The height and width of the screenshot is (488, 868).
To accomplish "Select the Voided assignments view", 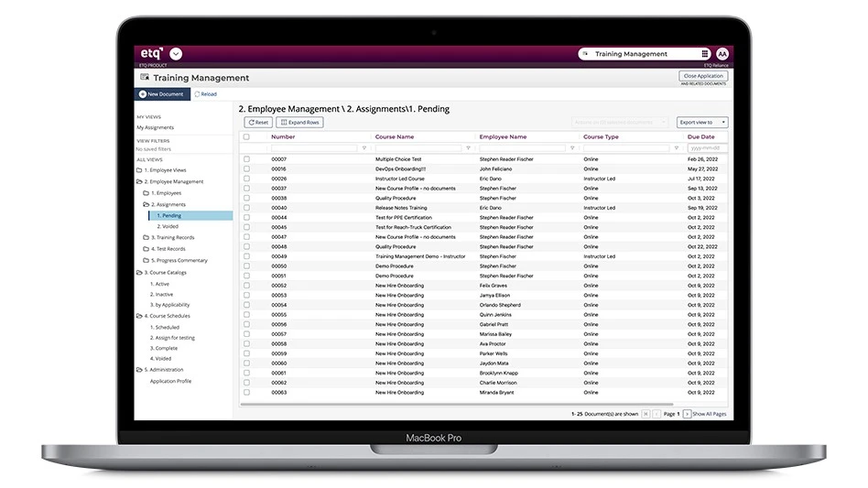I will (x=168, y=226).
